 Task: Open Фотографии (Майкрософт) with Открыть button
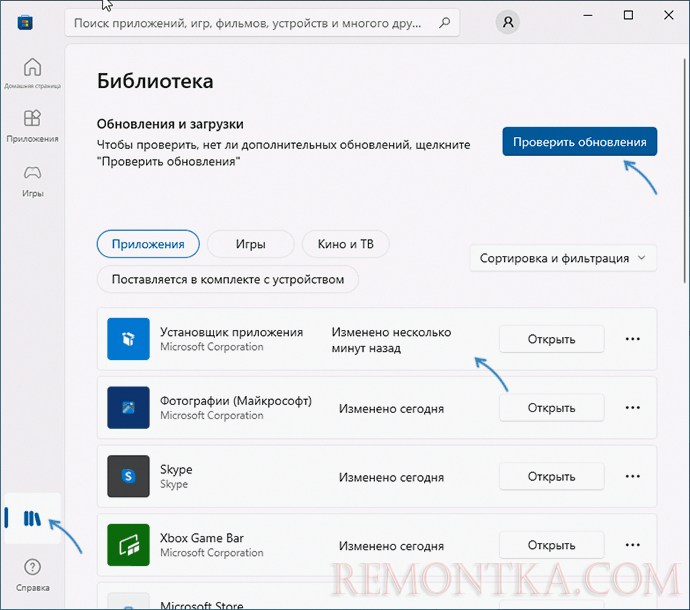551,408
